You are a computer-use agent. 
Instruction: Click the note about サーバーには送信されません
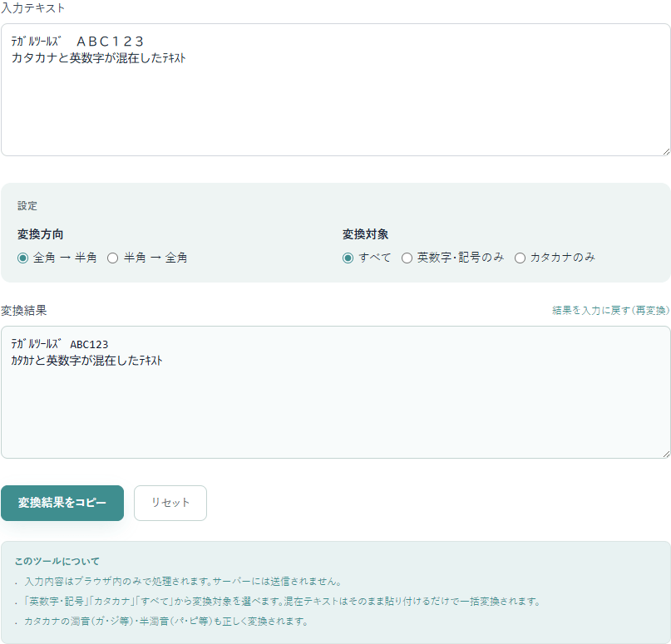tap(183, 582)
